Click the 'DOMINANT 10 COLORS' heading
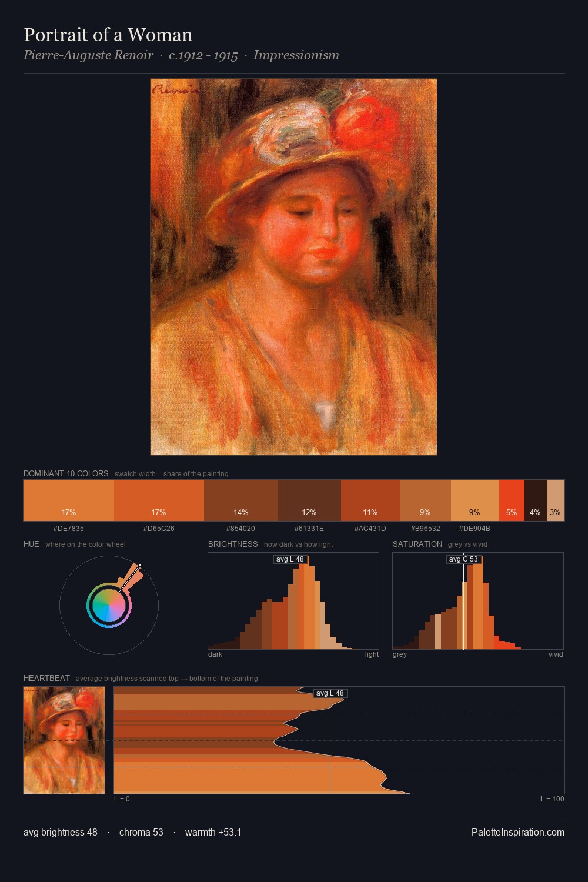 point(66,473)
